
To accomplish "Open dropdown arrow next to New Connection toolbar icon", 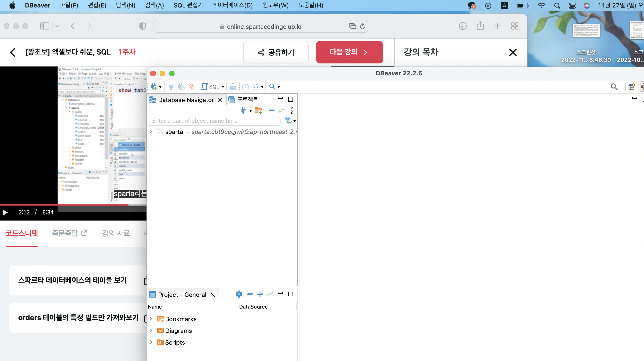I will [x=161, y=87].
